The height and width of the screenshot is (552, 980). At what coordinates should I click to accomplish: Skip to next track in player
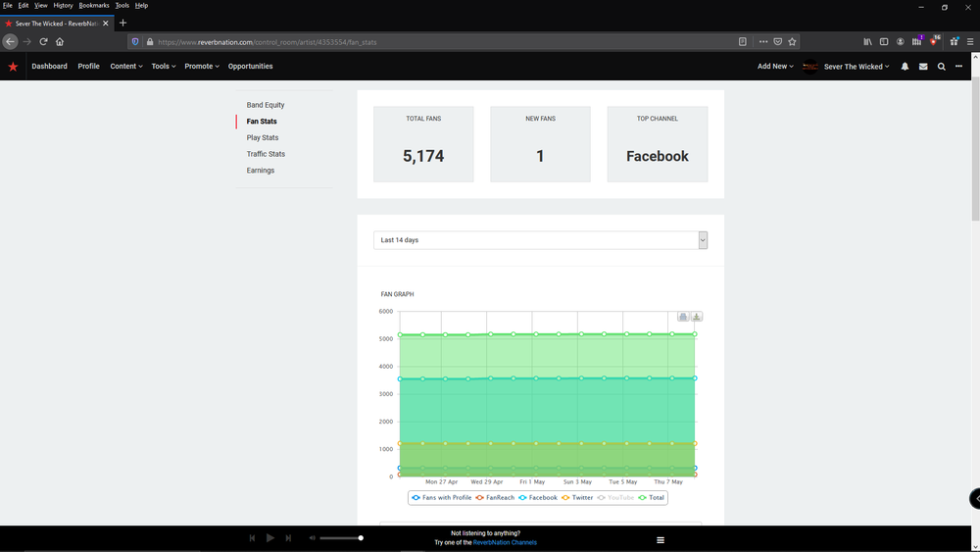click(x=288, y=537)
